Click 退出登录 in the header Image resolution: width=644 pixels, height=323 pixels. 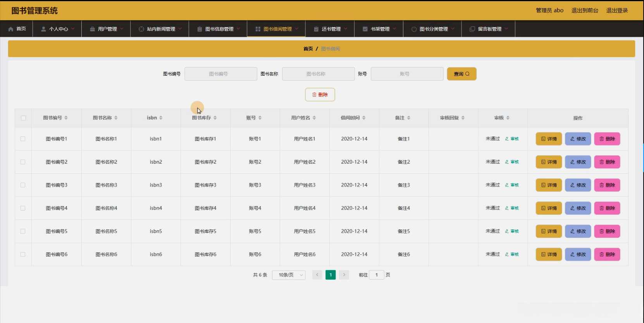click(617, 10)
